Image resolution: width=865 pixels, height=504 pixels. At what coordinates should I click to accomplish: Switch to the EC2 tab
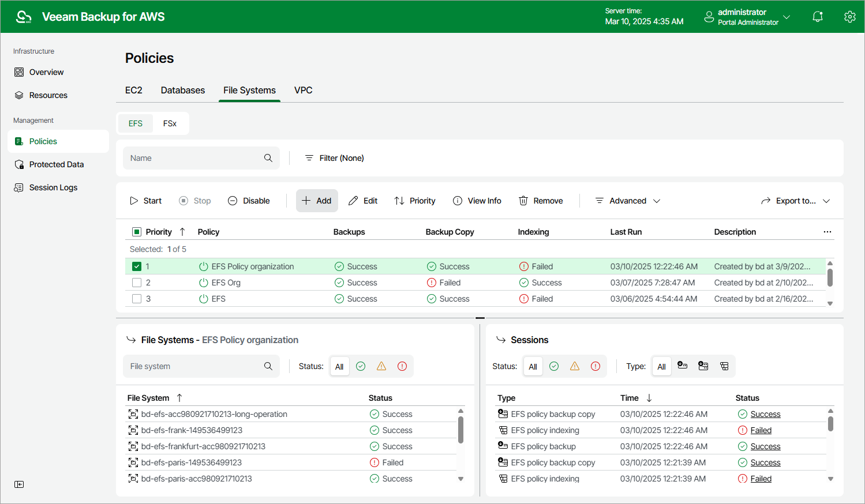tap(134, 90)
